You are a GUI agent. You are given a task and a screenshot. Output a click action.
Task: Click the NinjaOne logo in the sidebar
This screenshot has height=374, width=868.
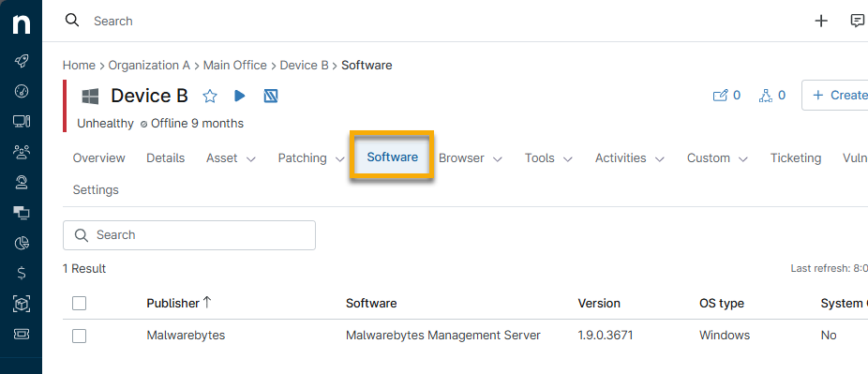[21, 24]
